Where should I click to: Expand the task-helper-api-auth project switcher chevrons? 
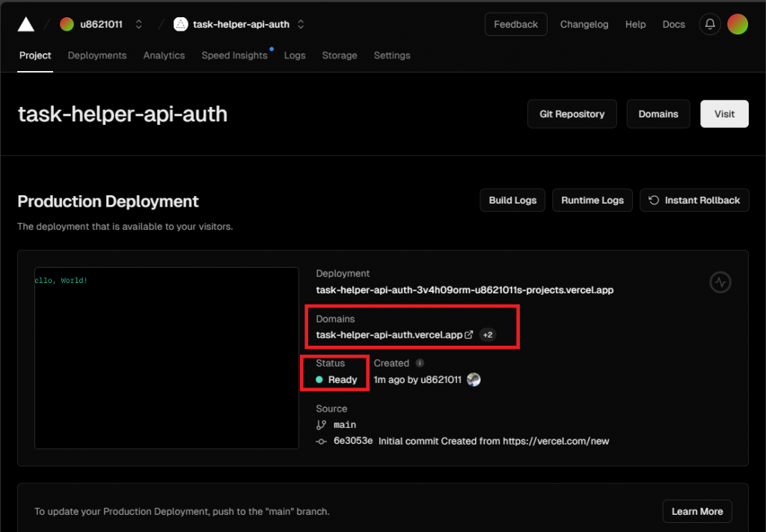coord(301,24)
